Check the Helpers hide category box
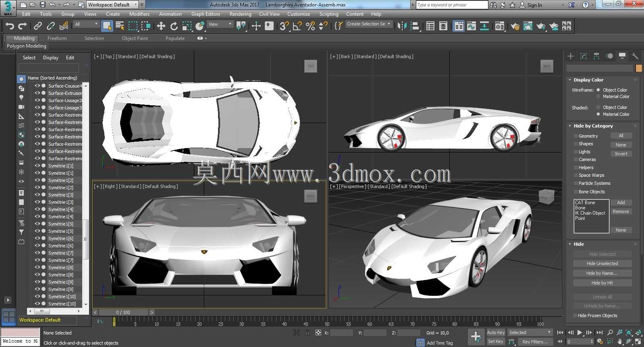 [576, 167]
